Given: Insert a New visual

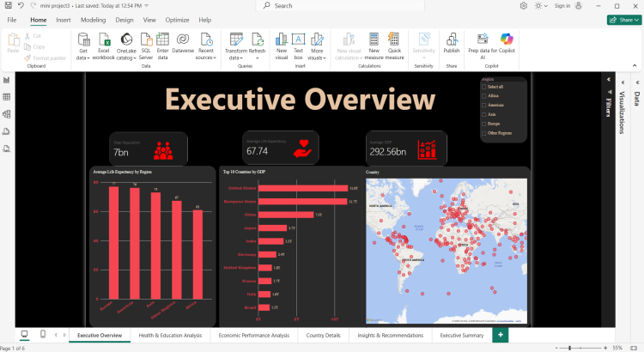Looking at the screenshot, I should coord(282,46).
